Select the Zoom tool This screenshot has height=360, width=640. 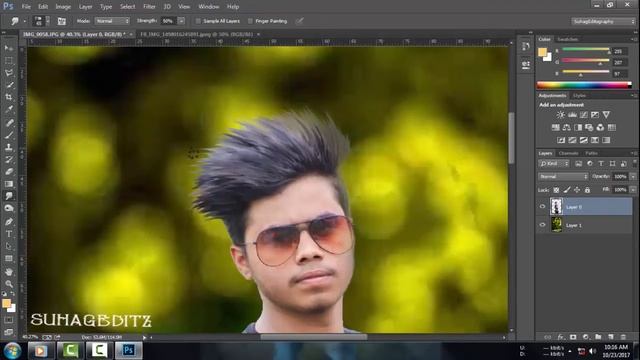9,284
